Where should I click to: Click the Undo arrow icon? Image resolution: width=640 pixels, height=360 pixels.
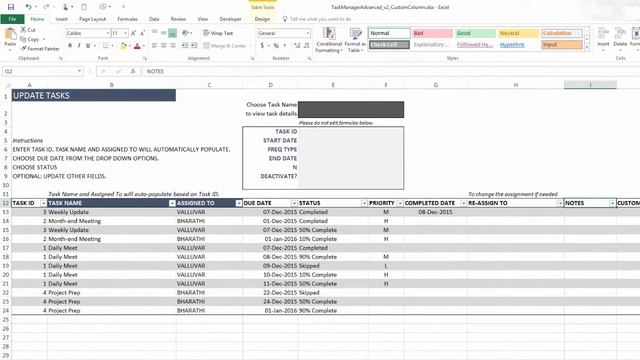[x=28, y=7]
